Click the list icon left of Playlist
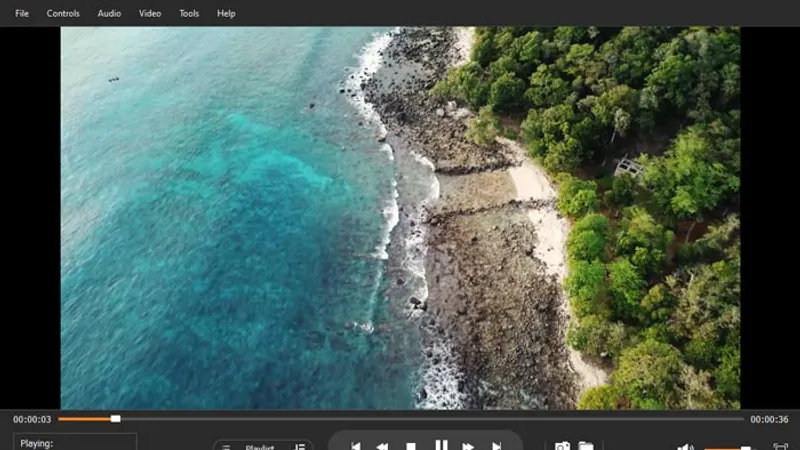Screen dimensions: 800x450 pos(226,446)
